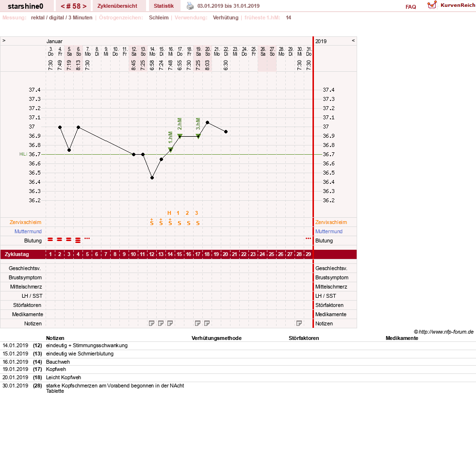Click the Muttermund row label on left
Screen dimensions: 476x451
point(28,231)
